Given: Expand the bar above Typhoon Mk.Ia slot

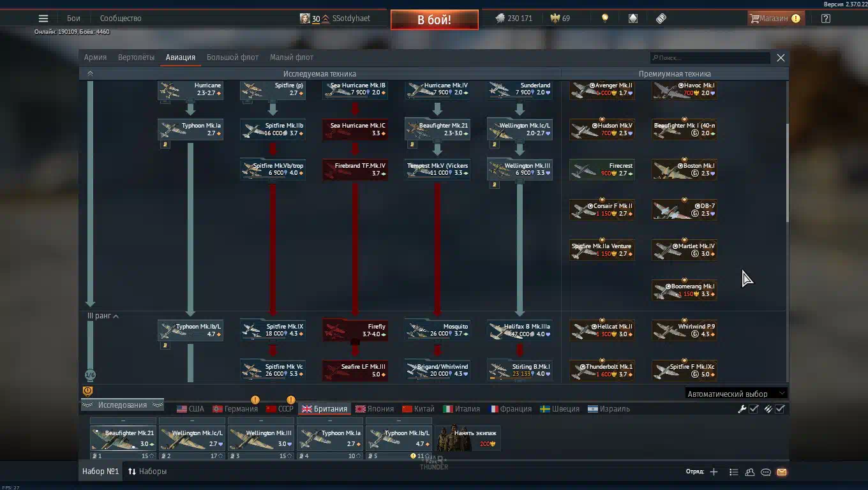Looking at the screenshot, I should tap(330, 421).
